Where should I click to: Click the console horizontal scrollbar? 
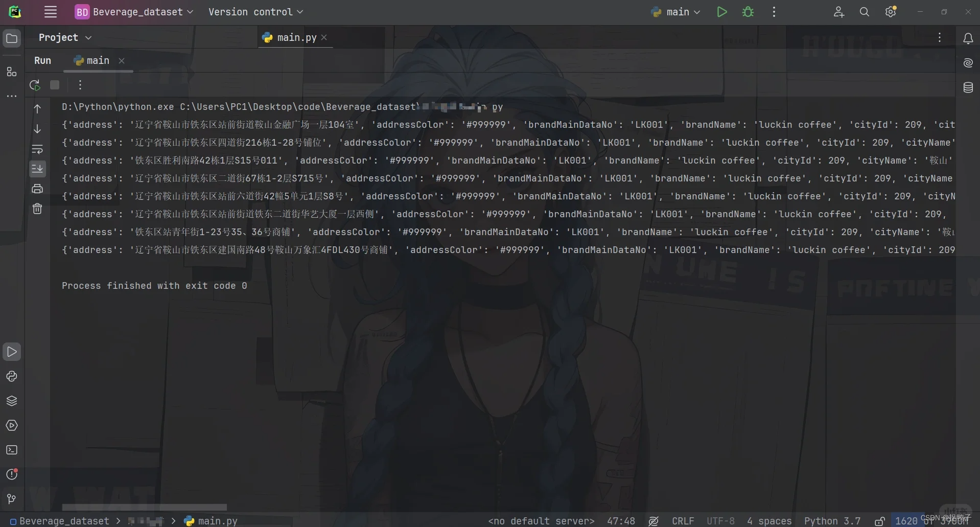145,507
